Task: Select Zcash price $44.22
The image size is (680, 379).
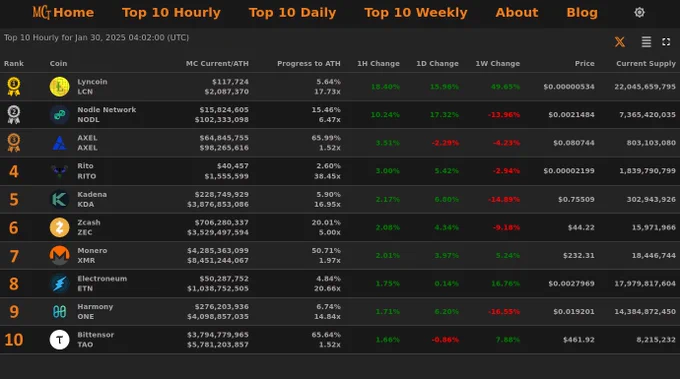Action: click(x=581, y=227)
